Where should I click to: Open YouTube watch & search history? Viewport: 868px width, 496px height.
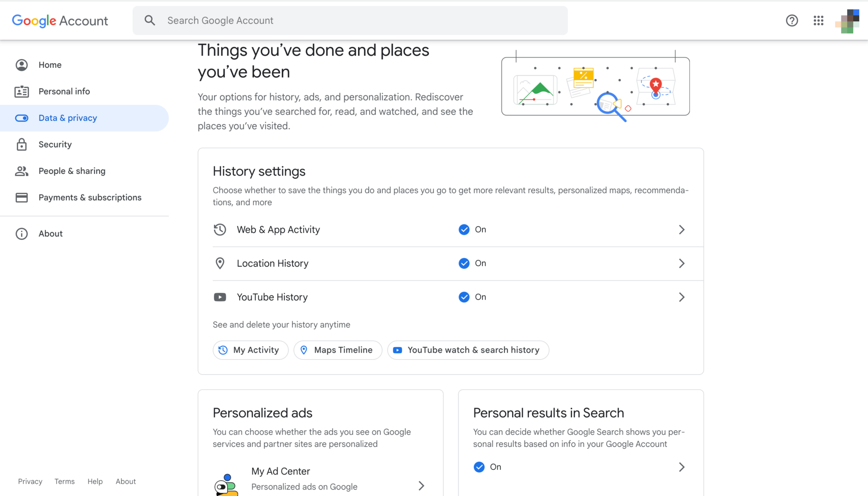(468, 350)
